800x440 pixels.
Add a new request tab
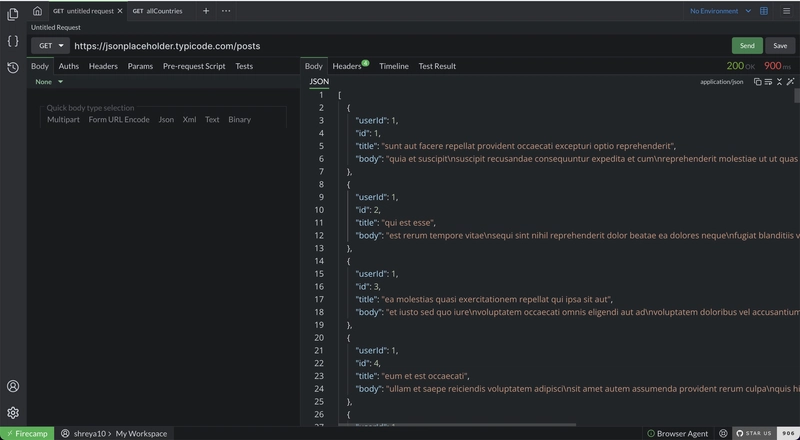tap(206, 11)
